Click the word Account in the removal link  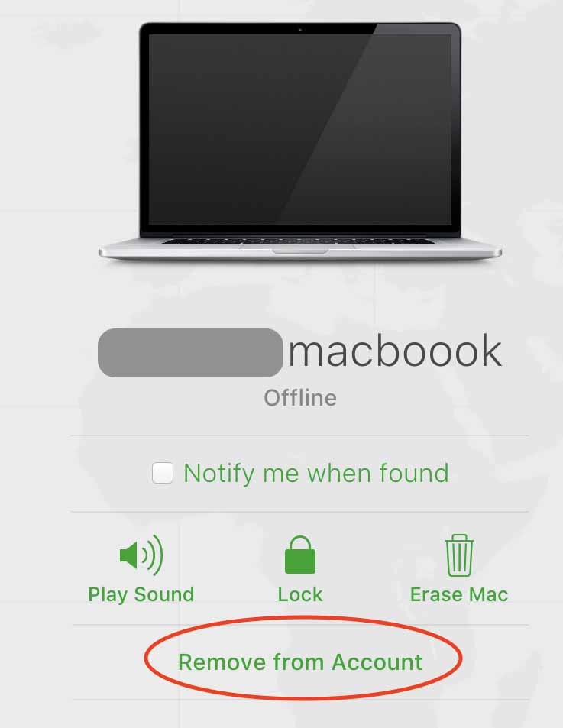(377, 662)
